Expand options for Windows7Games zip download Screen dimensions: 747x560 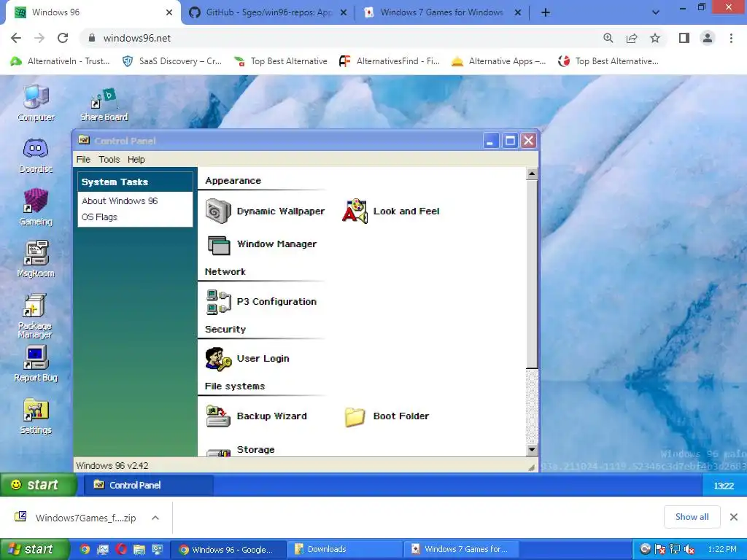tap(155, 518)
